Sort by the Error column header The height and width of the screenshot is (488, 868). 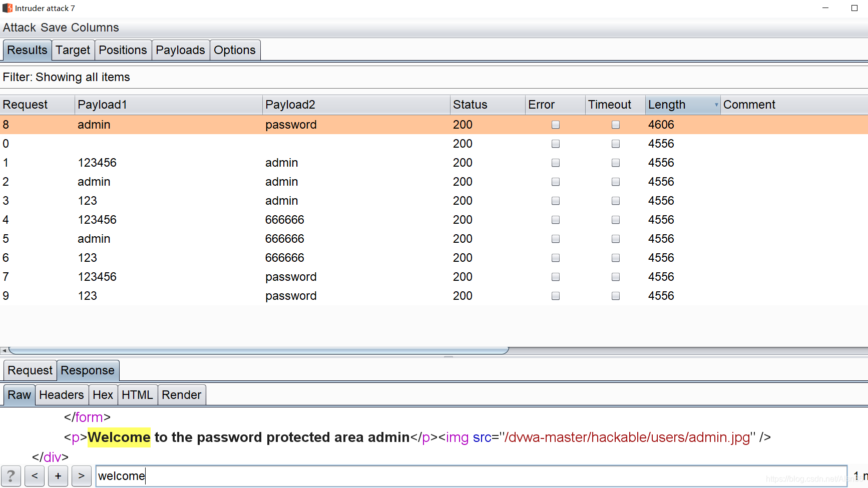[556, 105]
